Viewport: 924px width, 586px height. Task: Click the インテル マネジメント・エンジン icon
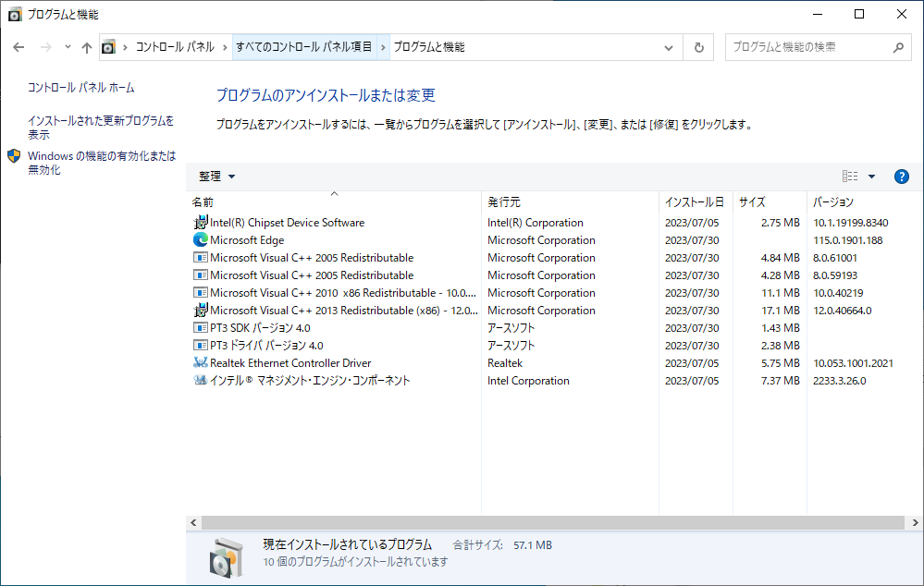[x=201, y=381]
